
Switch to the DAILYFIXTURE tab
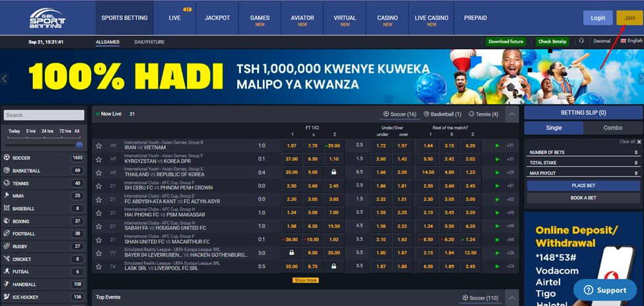click(149, 42)
